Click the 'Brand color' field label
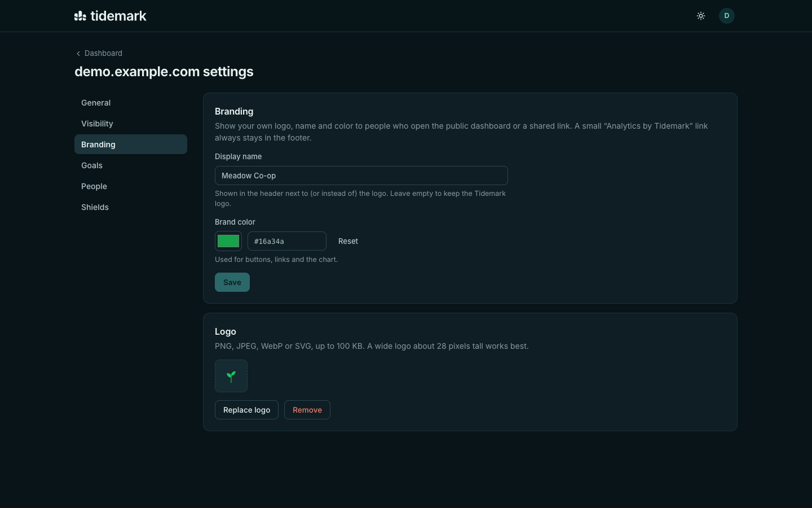This screenshot has width=812, height=508. coord(235,222)
